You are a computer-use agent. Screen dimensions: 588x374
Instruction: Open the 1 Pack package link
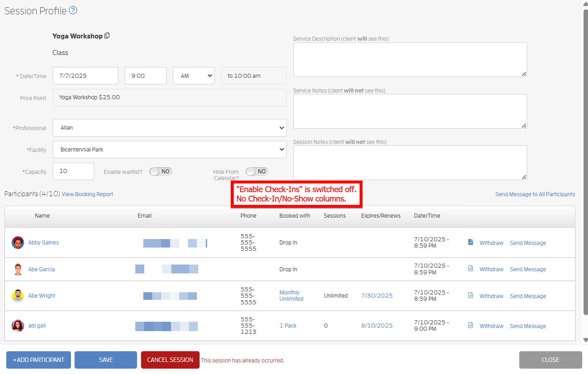[x=288, y=326]
